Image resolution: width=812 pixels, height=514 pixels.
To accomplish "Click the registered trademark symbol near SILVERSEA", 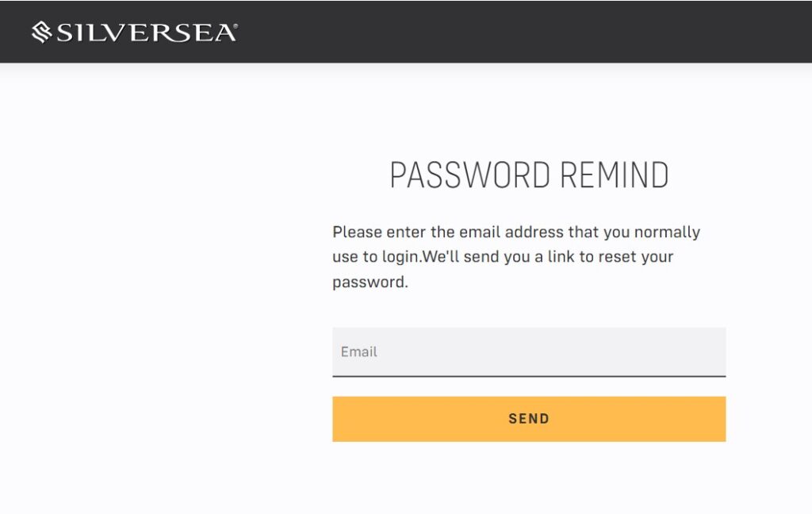I will coord(235,25).
